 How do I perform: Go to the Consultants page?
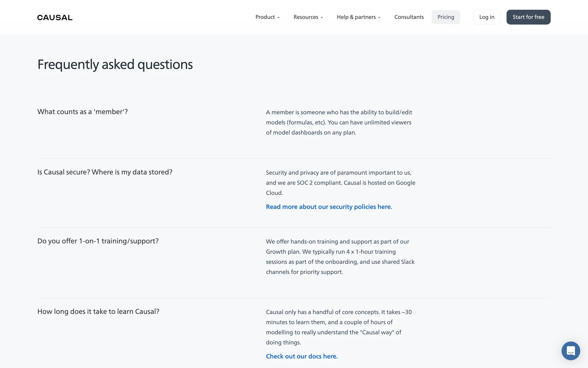tap(409, 17)
